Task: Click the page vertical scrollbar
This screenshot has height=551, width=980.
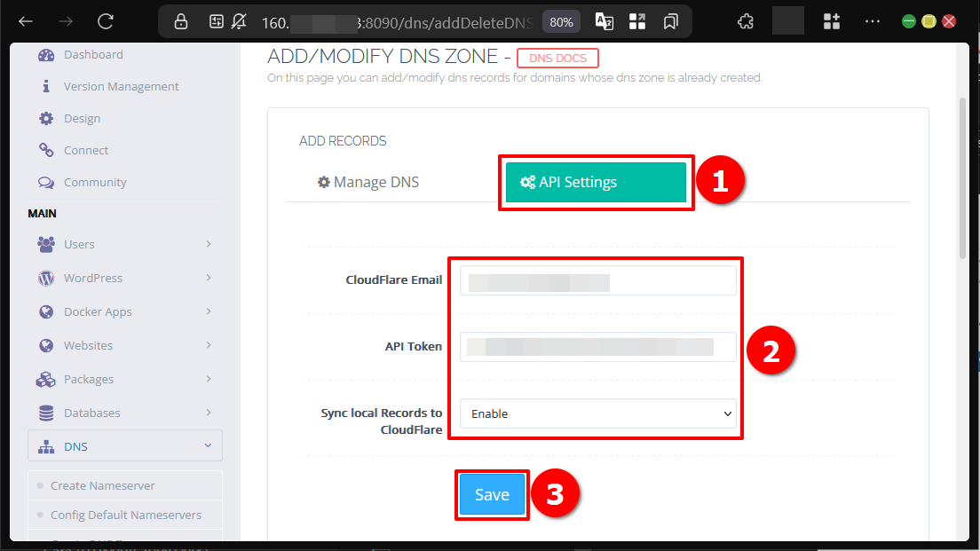Action: click(963, 177)
